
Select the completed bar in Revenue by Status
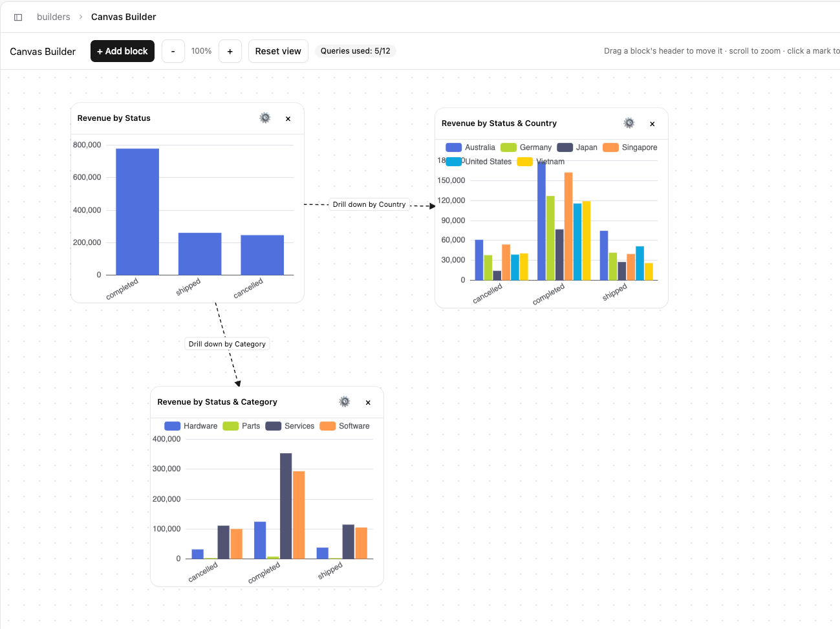click(x=138, y=212)
